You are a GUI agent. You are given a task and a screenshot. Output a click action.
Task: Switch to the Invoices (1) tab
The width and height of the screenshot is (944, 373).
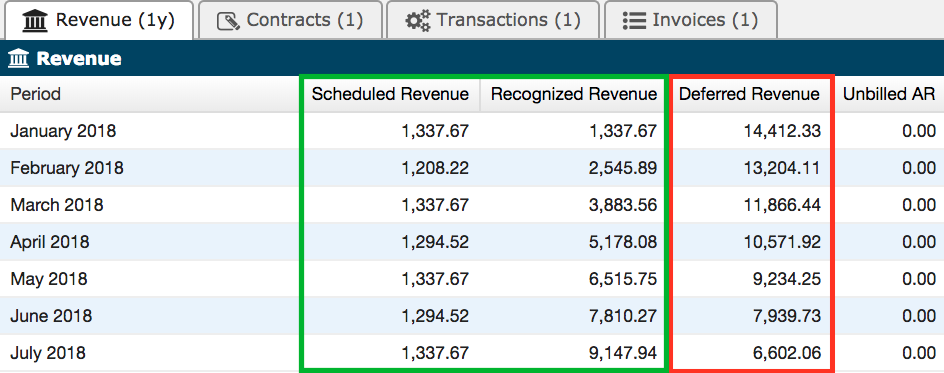(x=691, y=20)
